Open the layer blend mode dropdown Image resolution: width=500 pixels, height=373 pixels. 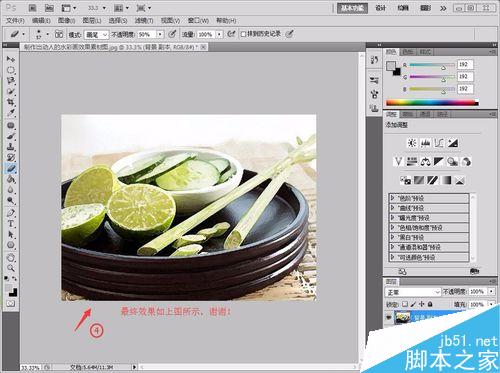(413, 292)
